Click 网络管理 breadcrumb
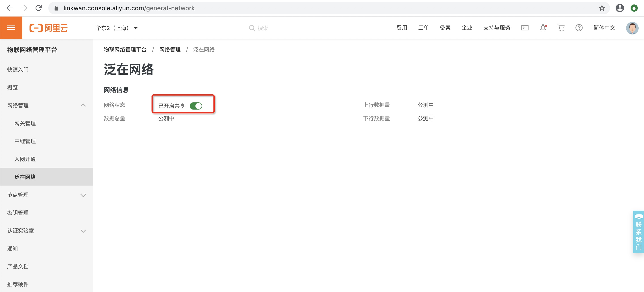Viewport: 644px width, 292px height. point(170,49)
